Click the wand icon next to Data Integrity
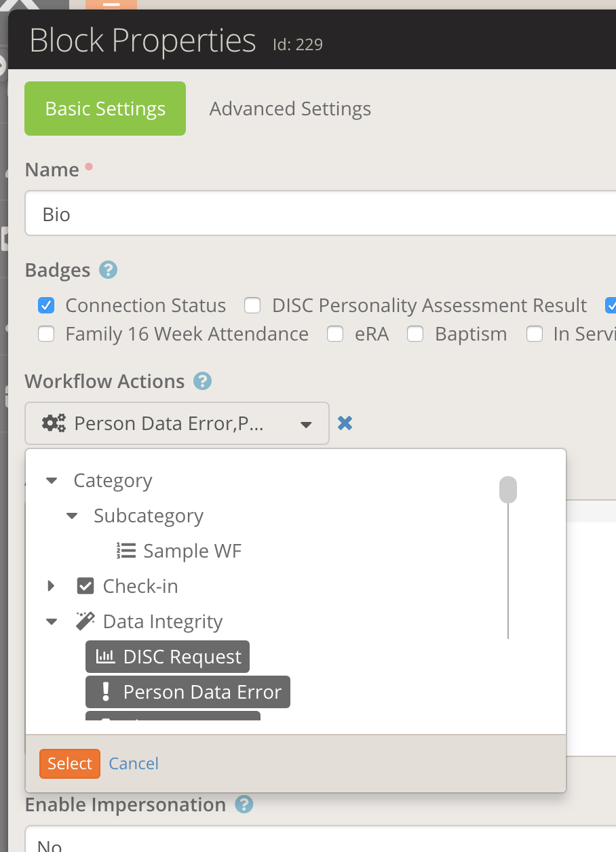 pos(85,619)
